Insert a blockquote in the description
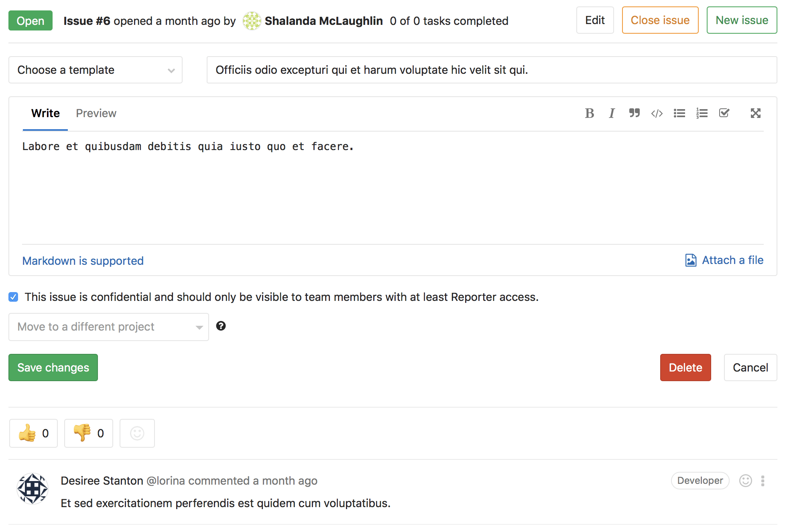Viewport: 785px width, 532px height. pos(634,113)
